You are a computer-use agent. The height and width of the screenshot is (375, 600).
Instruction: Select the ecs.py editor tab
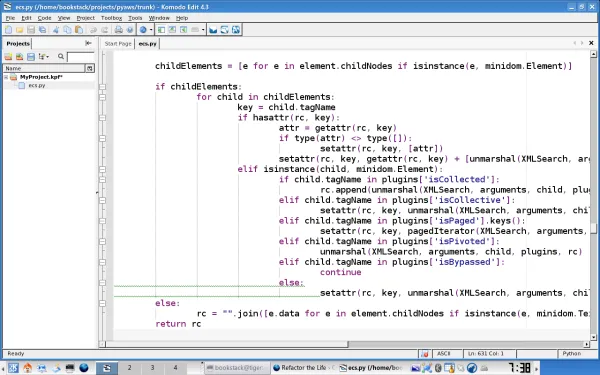[x=147, y=44]
